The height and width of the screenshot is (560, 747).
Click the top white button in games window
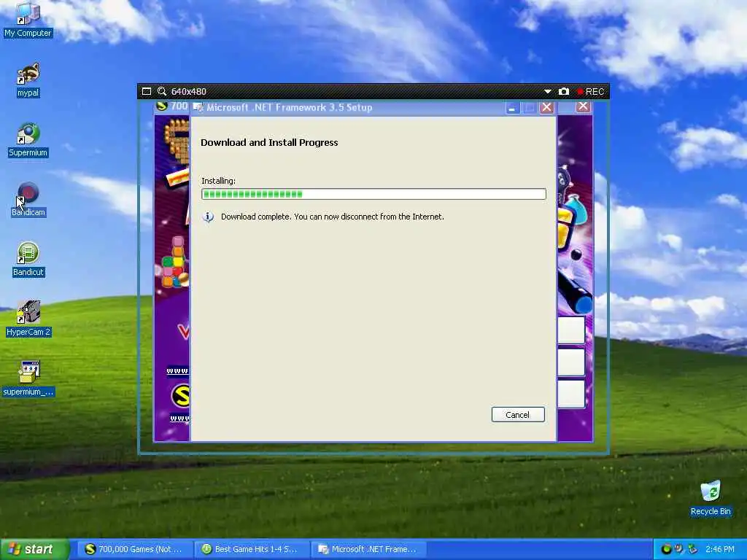point(570,330)
